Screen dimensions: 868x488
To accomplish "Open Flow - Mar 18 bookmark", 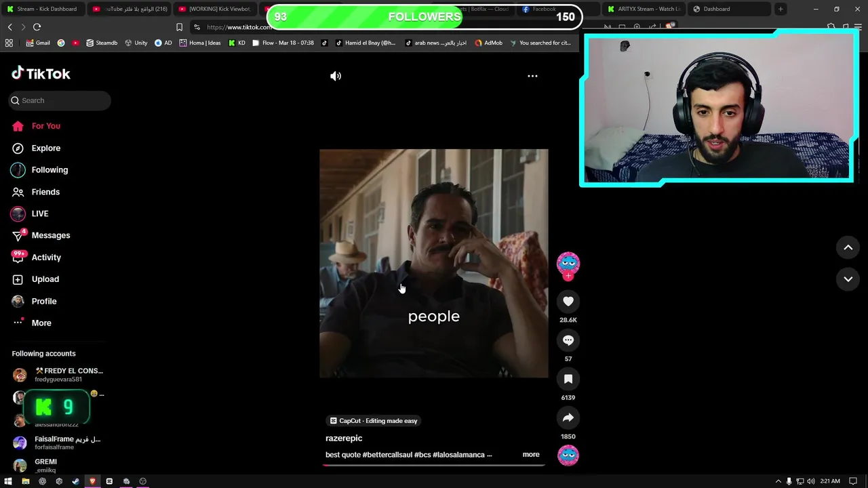I will click(283, 43).
